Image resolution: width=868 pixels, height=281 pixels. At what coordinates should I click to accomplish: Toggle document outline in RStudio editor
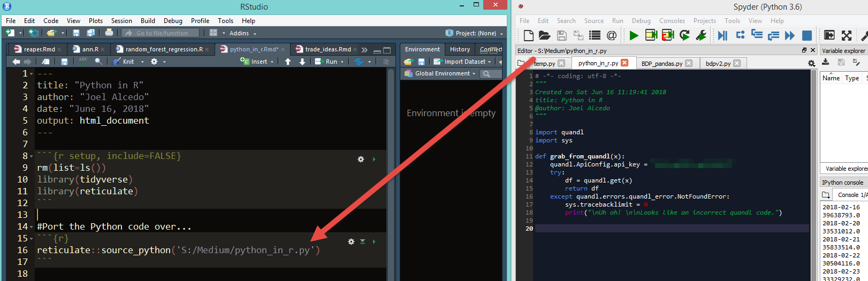(x=385, y=62)
